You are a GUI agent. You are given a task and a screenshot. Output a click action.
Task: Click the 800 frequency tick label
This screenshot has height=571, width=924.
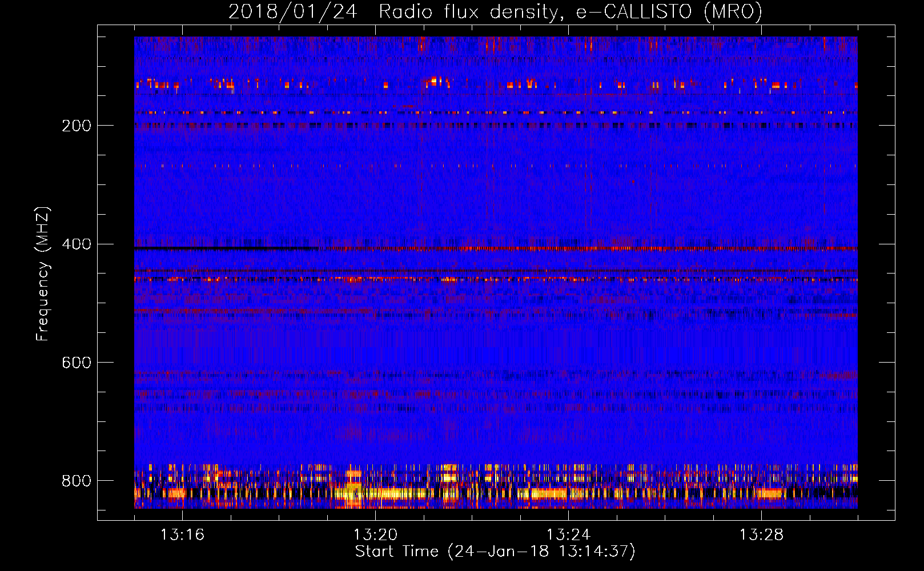point(77,481)
